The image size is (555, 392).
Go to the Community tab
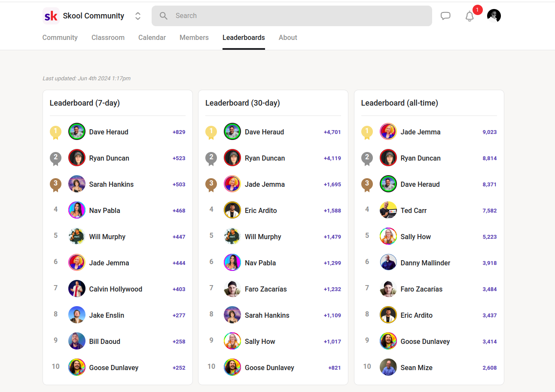click(x=60, y=37)
